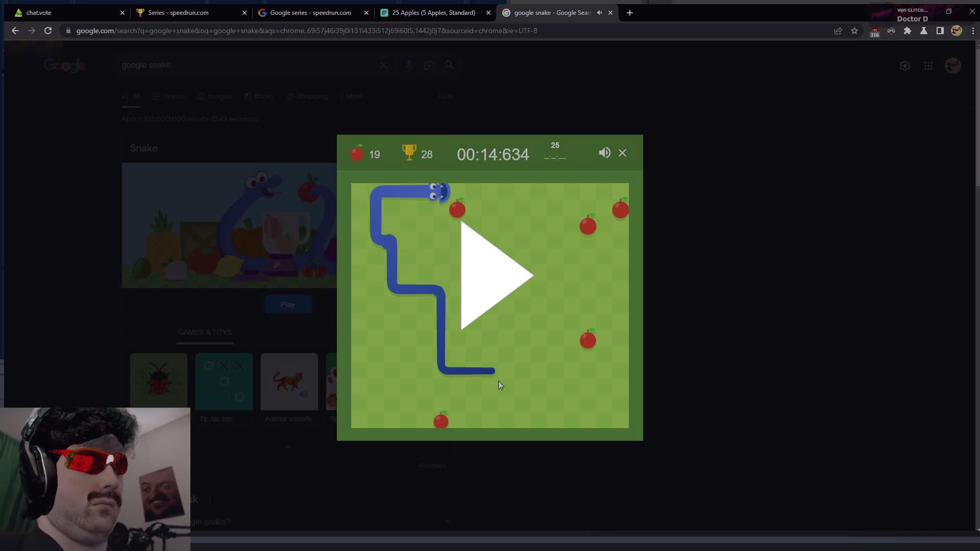Screen dimensions: 980x551
Task: Open the Animal sounds card
Action: pyautogui.click(x=289, y=389)
